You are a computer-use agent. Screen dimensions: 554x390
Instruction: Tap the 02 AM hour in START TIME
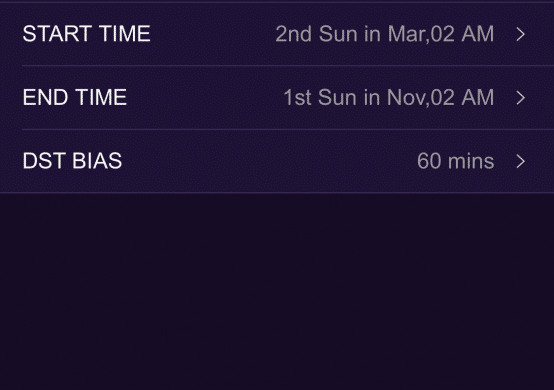click(x=462, y=34)
